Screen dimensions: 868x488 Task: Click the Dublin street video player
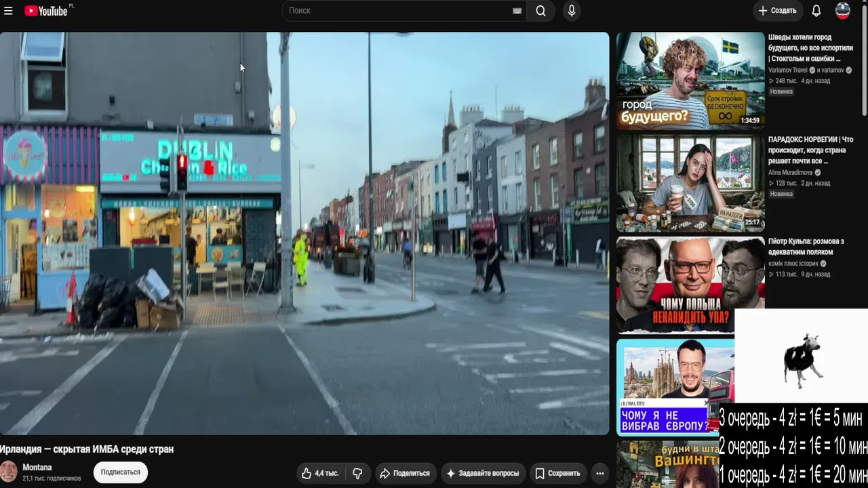(x=304, y=233)
